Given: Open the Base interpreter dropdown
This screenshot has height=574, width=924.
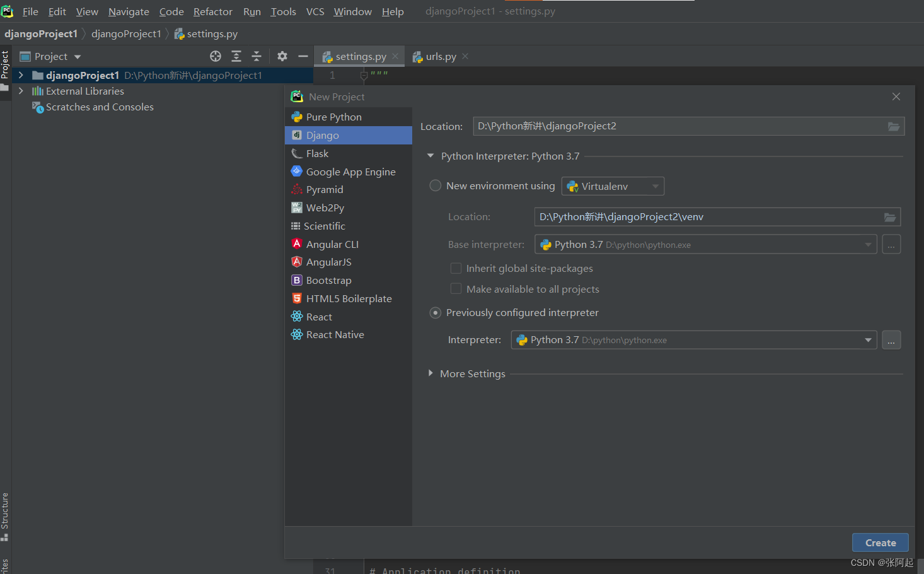Looking at the screenshot, I should pos(705,244).
